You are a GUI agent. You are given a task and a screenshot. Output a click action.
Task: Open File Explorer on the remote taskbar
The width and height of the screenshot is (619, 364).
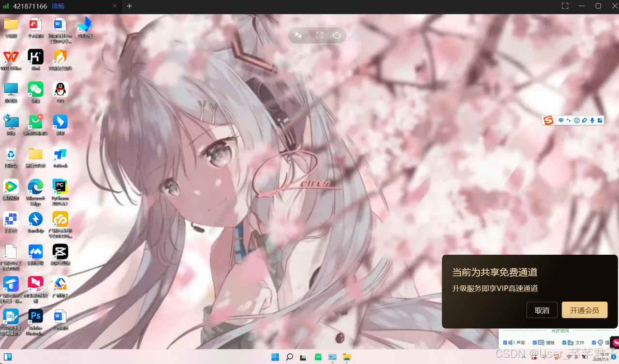(x=346, y=357)
